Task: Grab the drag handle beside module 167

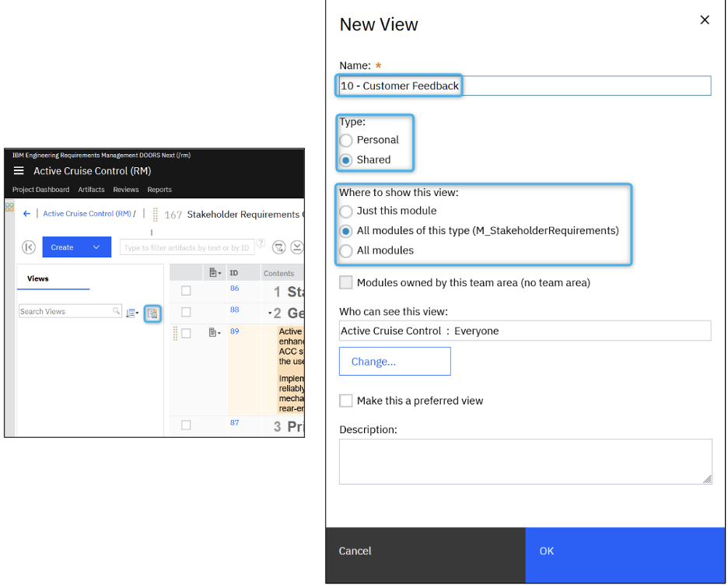Action: pyautogui.click(x=156, y=215)
